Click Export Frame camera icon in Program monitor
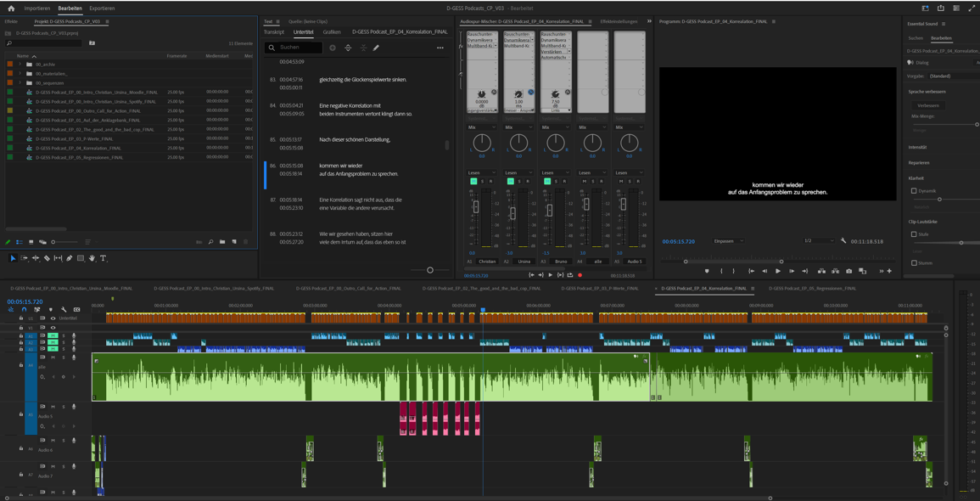 pos(848,271)
